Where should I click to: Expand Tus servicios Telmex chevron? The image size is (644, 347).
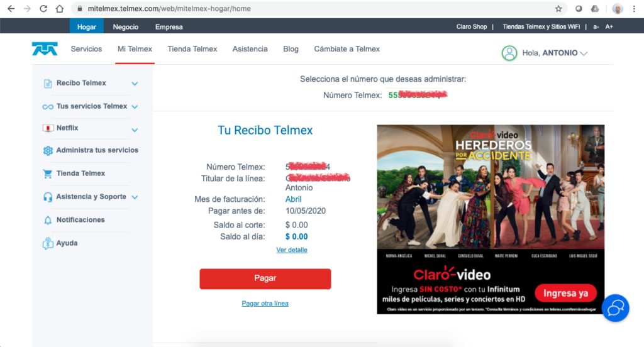(x=135, y=107)
